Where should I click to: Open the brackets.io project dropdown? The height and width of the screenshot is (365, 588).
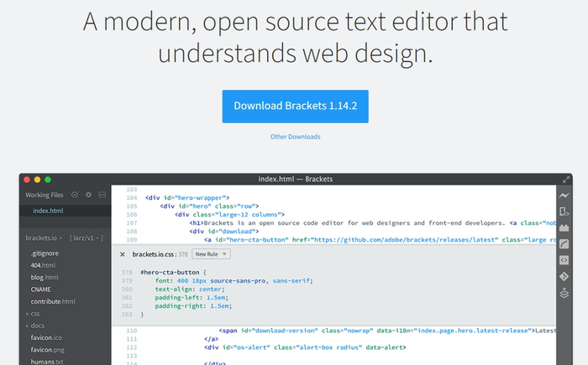[42, 237]
